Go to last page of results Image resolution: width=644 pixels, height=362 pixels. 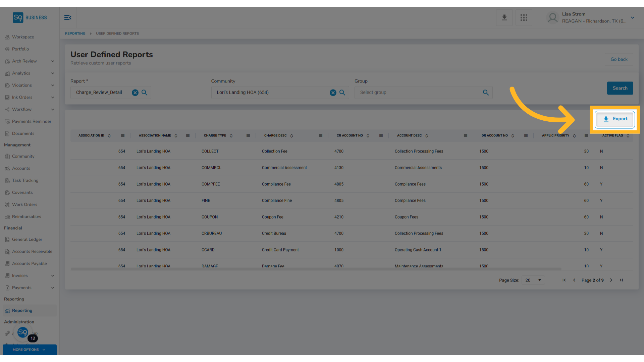tap(621, 280)
